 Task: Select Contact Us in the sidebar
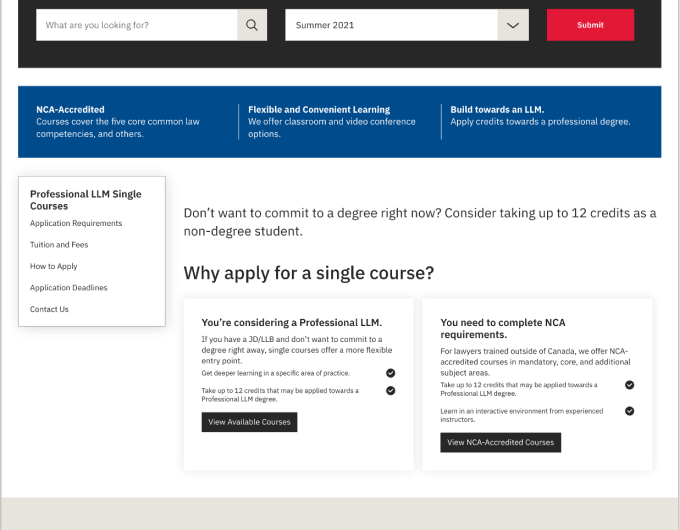pyautogui.click(x=49, y=309)
